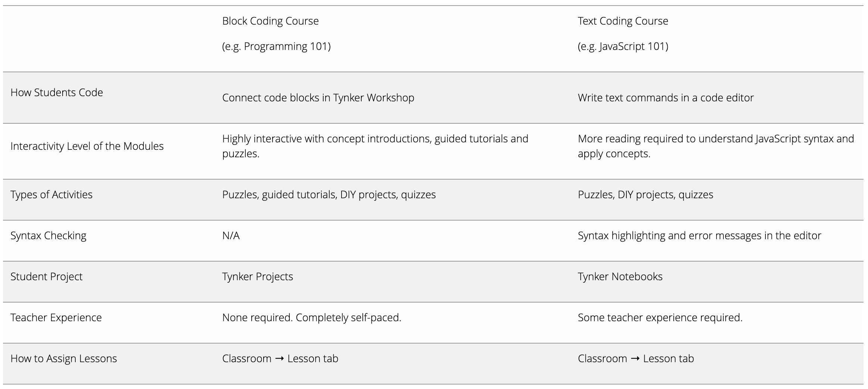Click the Highly interactive description cell
Viewport: 868px width, 389px height.
click(x=375, y=146)
